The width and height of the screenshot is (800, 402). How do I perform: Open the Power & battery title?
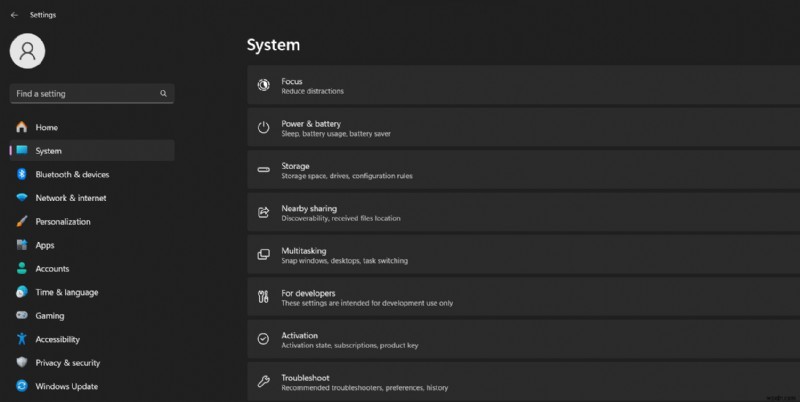[311, 123]
